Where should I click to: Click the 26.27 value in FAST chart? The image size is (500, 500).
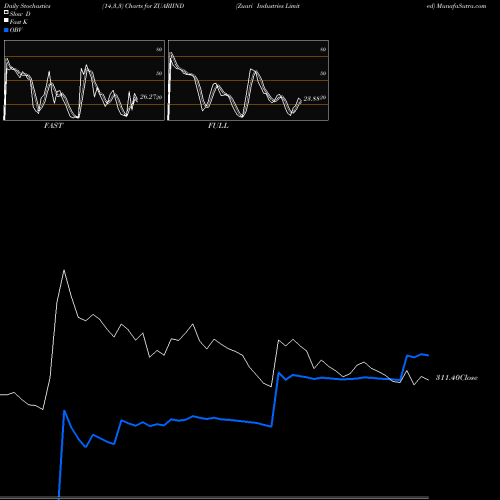[x=148, y=97]
